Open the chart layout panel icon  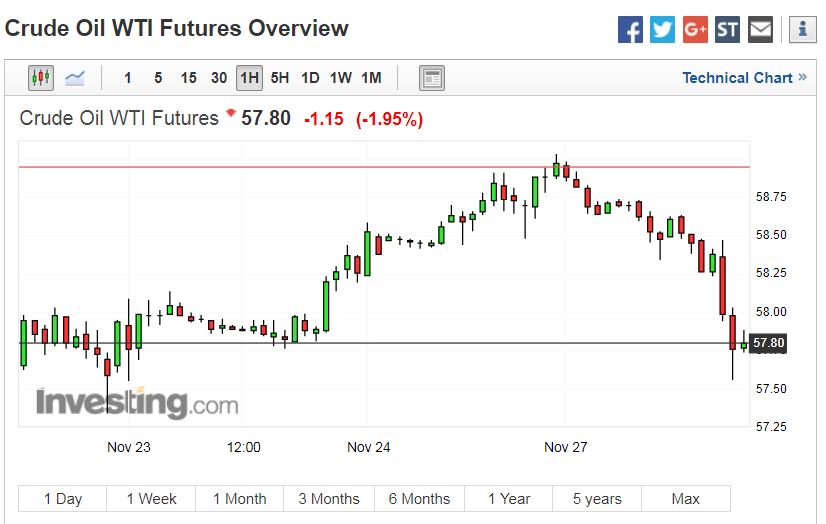(432, 78)
